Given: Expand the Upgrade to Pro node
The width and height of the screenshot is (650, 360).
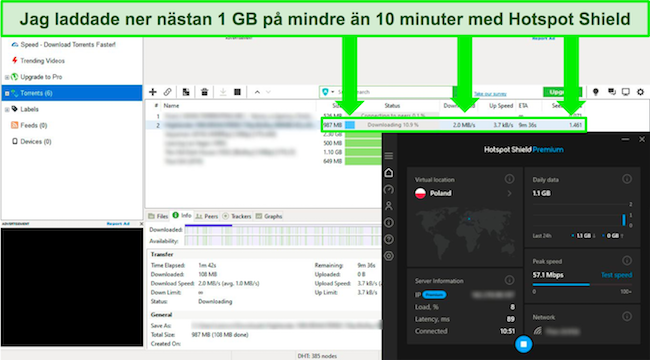Looking at the screenshot, I should (x=7, y=77).
